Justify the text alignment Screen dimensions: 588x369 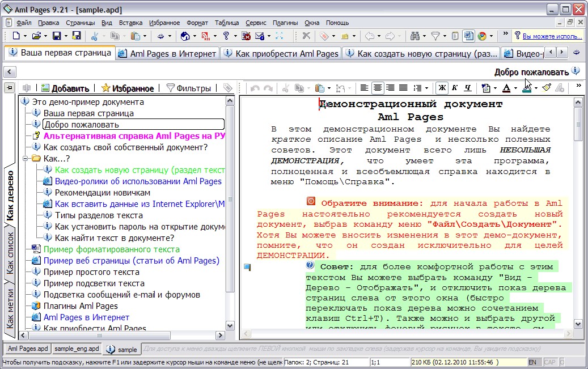point(403,88)
